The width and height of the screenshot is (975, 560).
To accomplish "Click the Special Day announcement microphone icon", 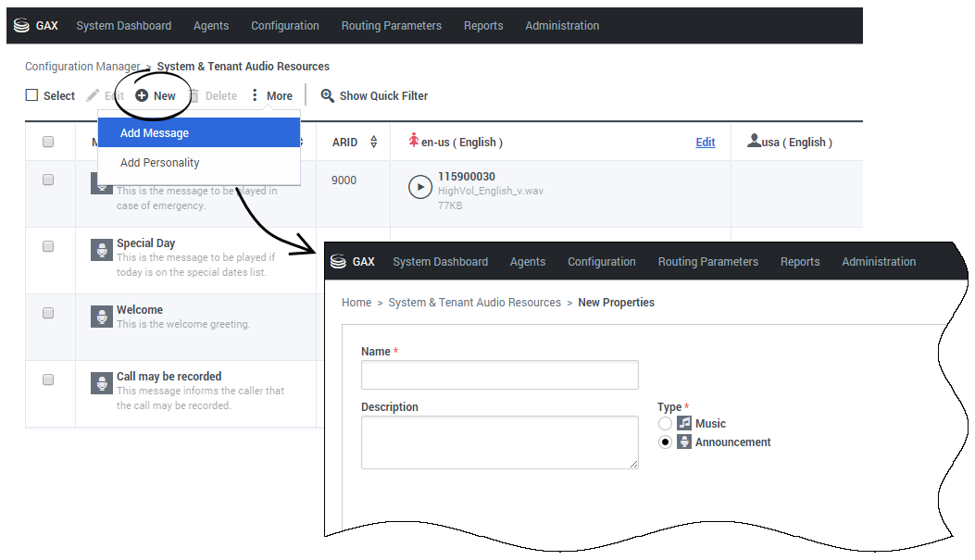I will (x=102, y=250).
